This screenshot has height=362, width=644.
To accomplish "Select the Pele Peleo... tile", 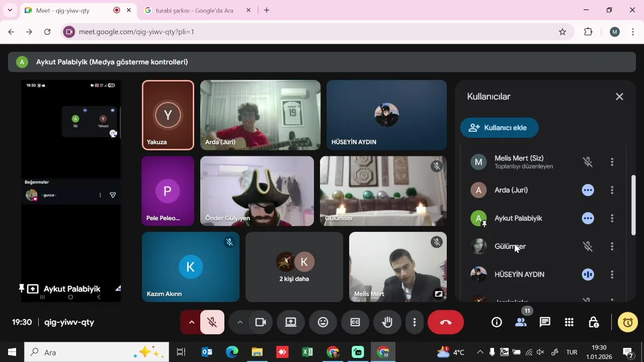I will (168, 191).
